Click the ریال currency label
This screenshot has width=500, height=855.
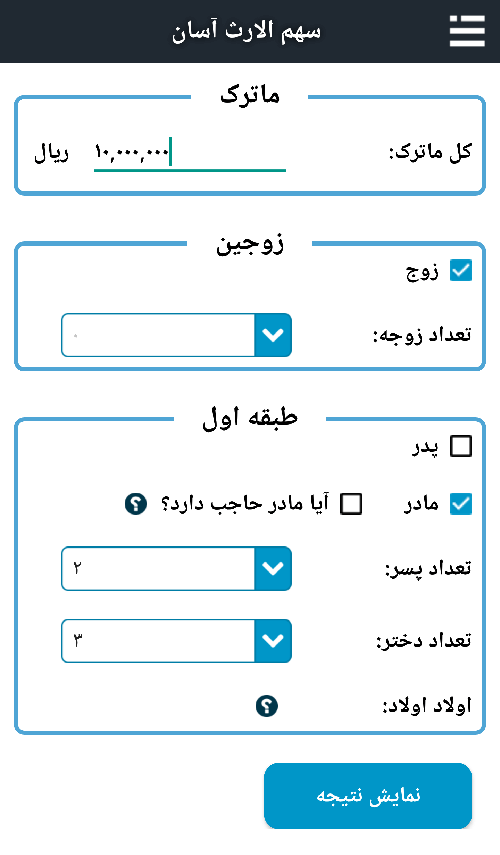pos(52,153)
